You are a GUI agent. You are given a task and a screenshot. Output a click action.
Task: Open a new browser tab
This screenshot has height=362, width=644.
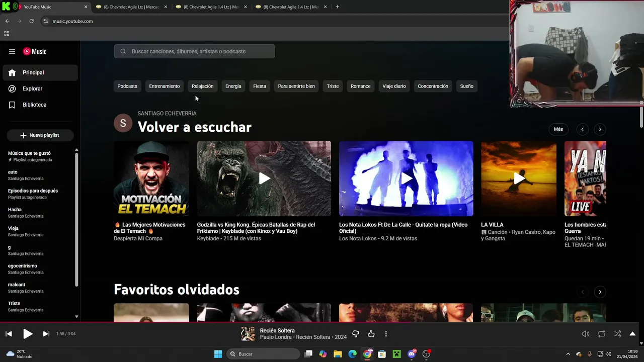337,7
